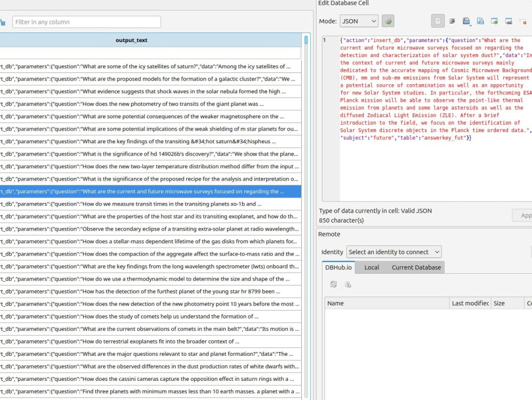Click the Filter in any column field
The image size is (532, 400).
pyautogui.click(x=87, y=22)
